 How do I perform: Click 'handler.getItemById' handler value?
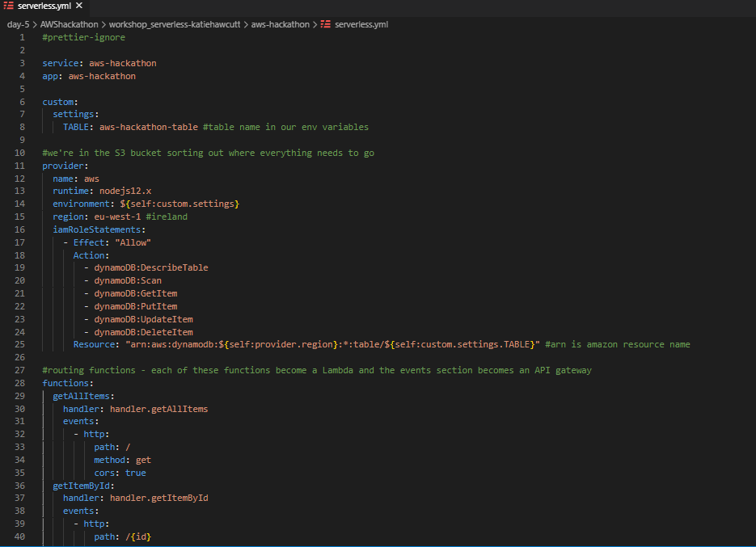pyautogui.click(x=159, y=499)
